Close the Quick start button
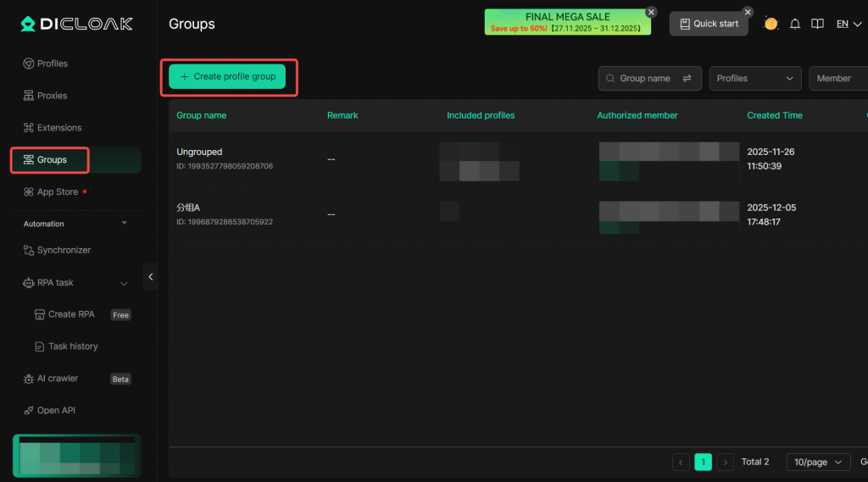Screen dimensions: 868x482 tap(748, 12)
